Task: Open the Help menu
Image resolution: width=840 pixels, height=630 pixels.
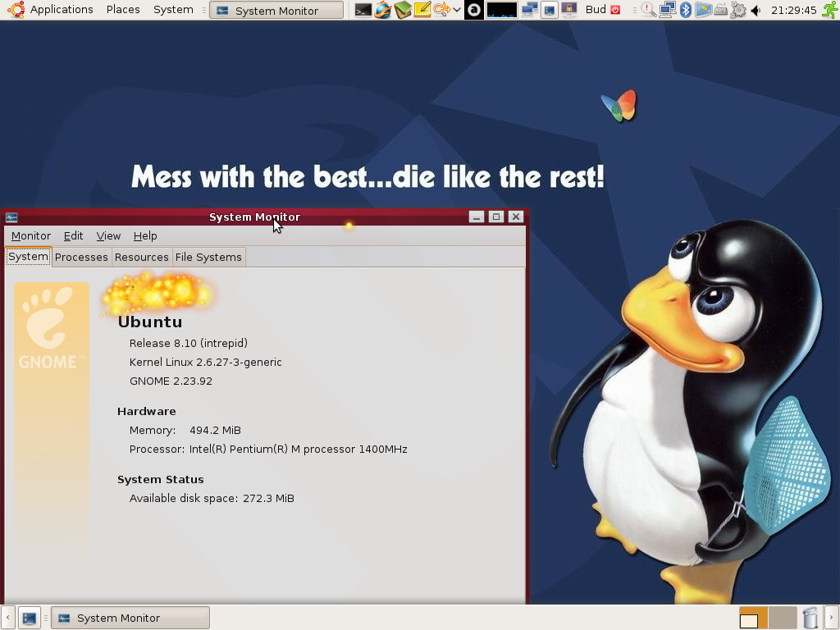Action: 145,235
